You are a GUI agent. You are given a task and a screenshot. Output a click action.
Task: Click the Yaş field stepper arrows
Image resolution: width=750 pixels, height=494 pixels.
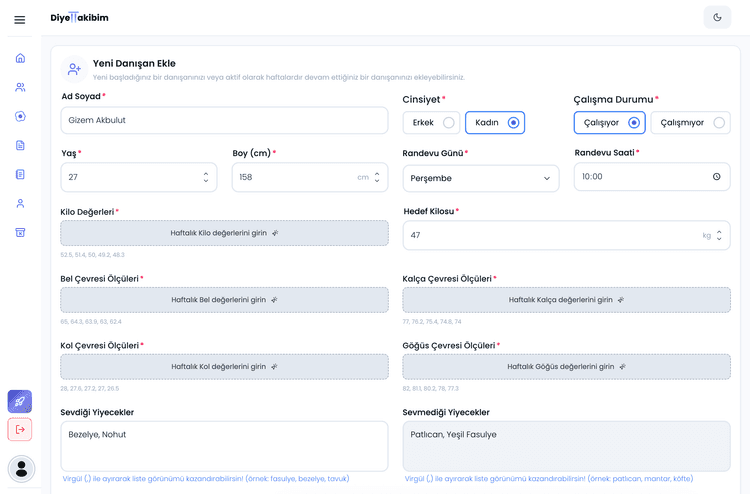click(x=206, y=177)
